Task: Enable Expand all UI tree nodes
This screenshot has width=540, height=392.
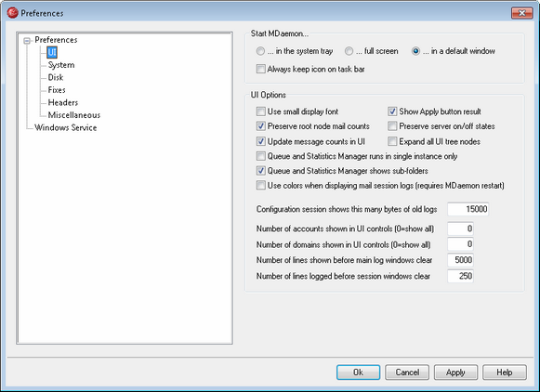Action: [x=392, y=141]
